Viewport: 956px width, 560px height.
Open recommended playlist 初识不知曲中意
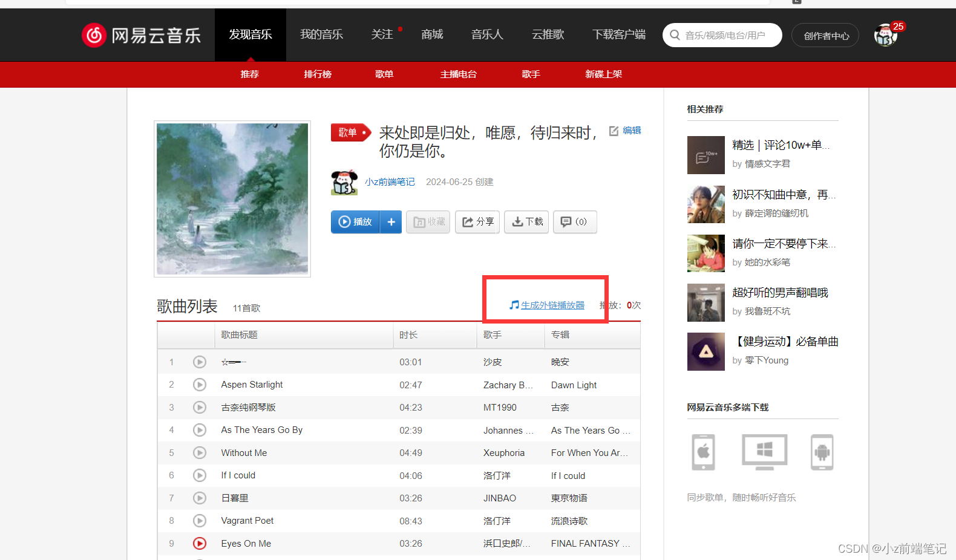click(784, 195)
